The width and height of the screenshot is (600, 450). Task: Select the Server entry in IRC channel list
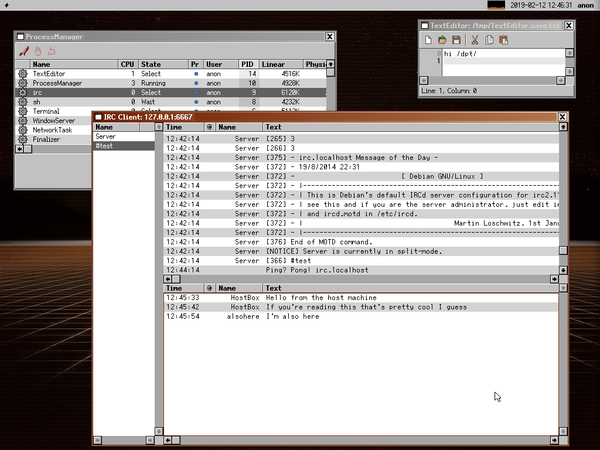click(x=124, y=137)
